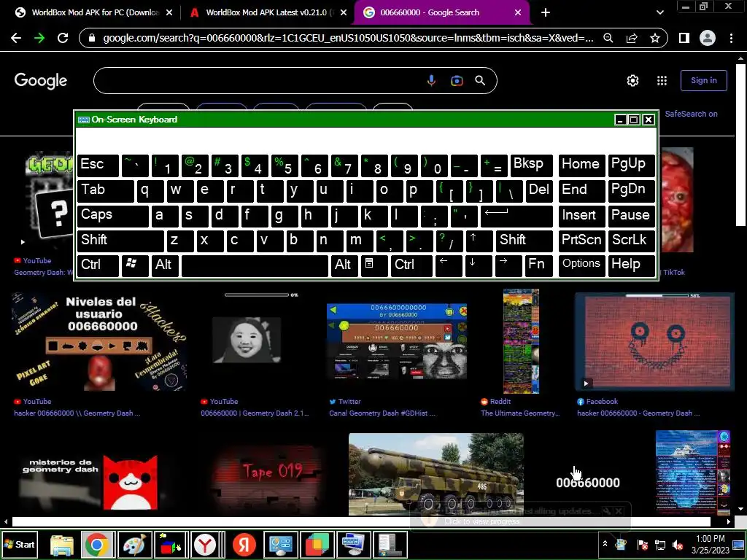Click the Sign in button
This screenshot has width=747, height=560.
[704, 80]
